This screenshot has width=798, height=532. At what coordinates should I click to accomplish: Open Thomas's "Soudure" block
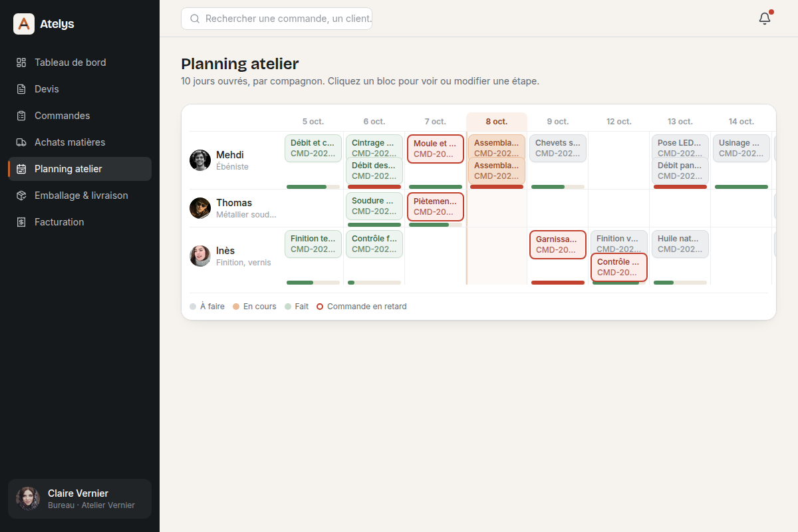pos(374,206)
